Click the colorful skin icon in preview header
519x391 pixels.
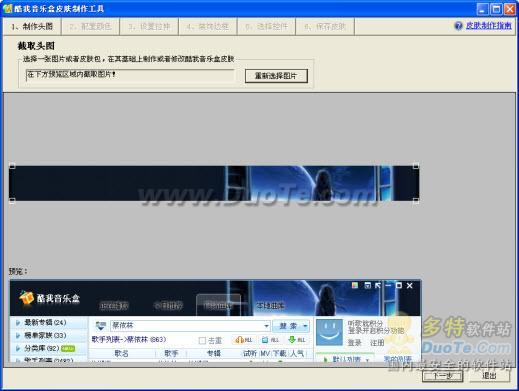355,285
